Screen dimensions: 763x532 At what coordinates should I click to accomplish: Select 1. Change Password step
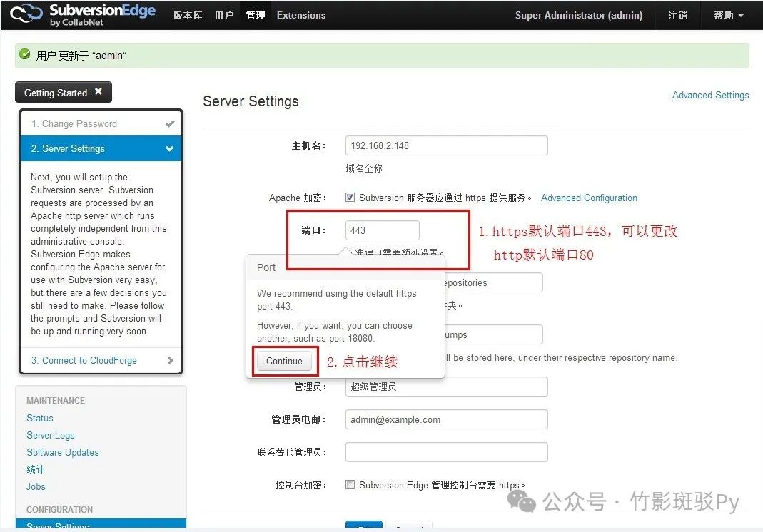[x=101, y=123]
